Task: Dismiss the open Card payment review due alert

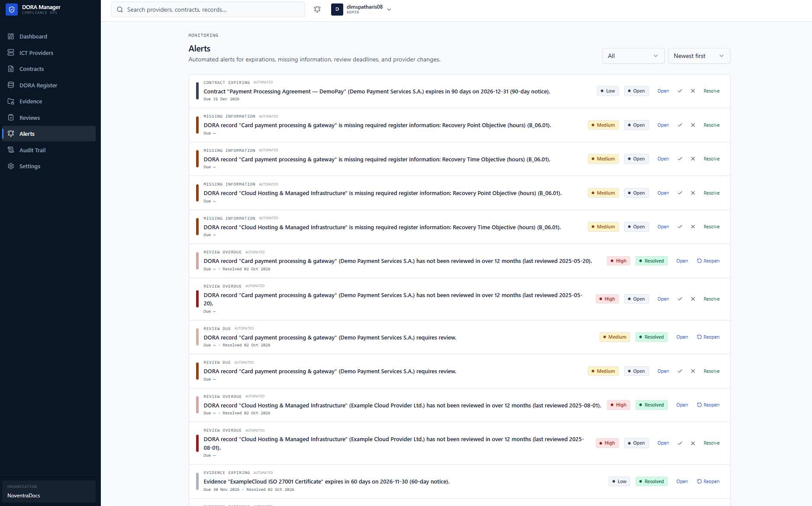Action: pyautogui.click(x=693, y=371)
